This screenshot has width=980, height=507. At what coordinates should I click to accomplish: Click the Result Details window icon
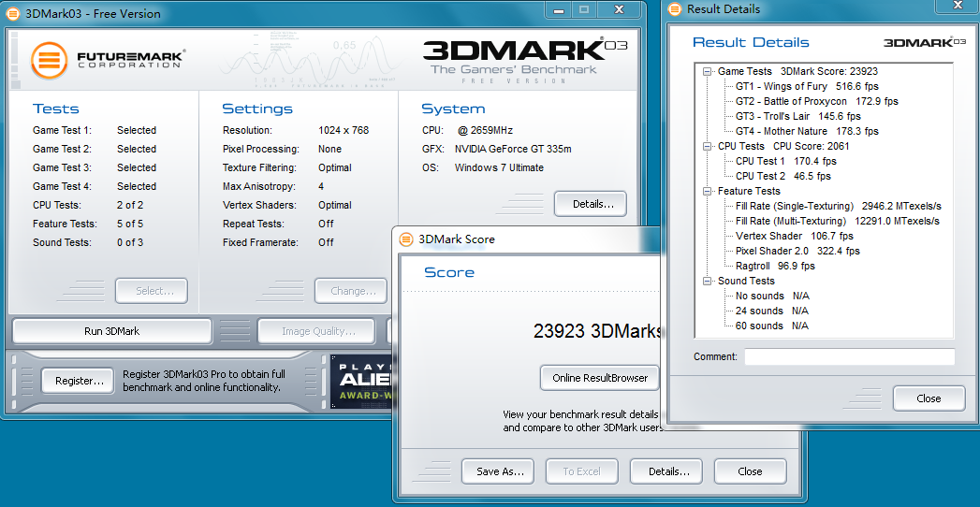pos(674,9)
